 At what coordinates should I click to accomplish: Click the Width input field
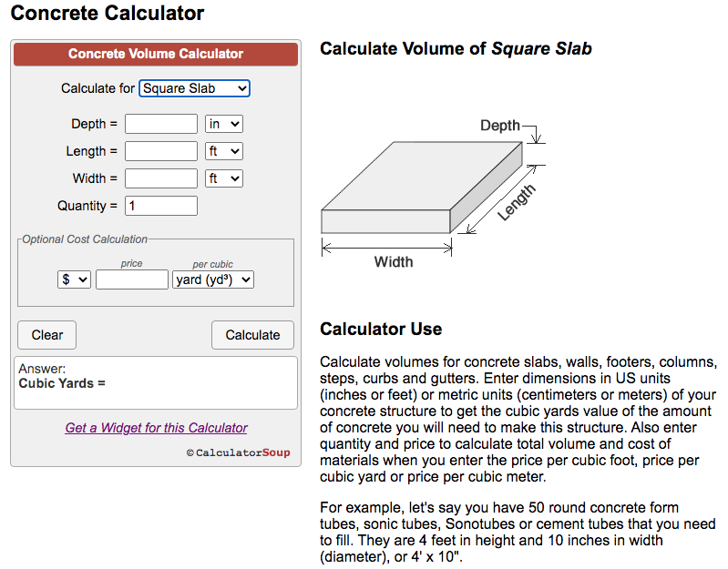click(161, 178)
